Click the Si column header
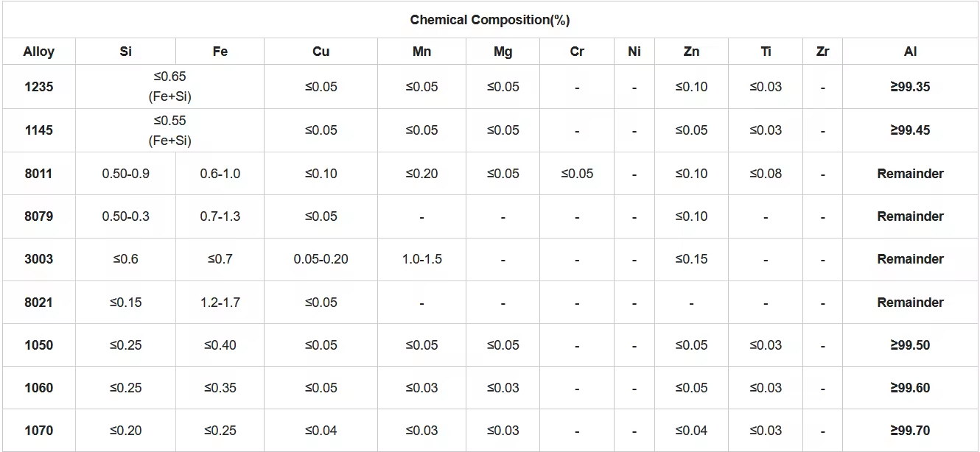 click(x=125, y=52)
